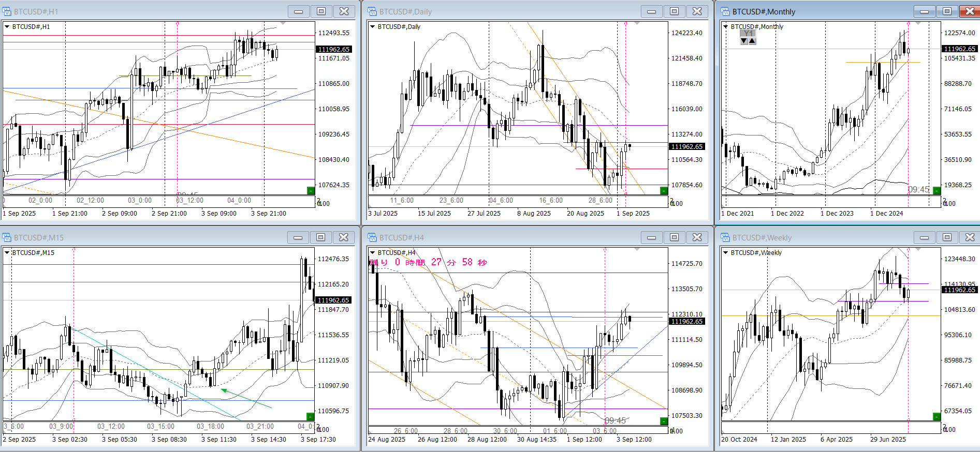Minimize the BTCUSD# Daily chart window
Viewport: 980px width, 452px height.
[x=651, y=11]
